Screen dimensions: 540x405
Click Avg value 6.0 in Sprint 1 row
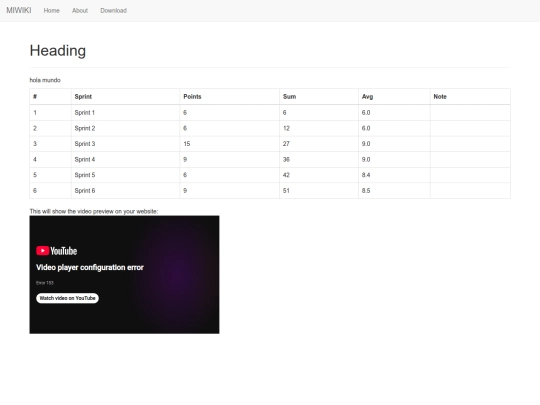click(x=366, y=113)
